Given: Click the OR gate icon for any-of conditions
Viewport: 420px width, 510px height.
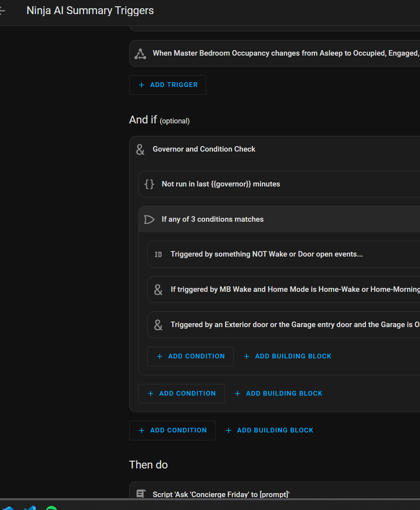Looking at the screenshot, I should click(x=149, y=219).
